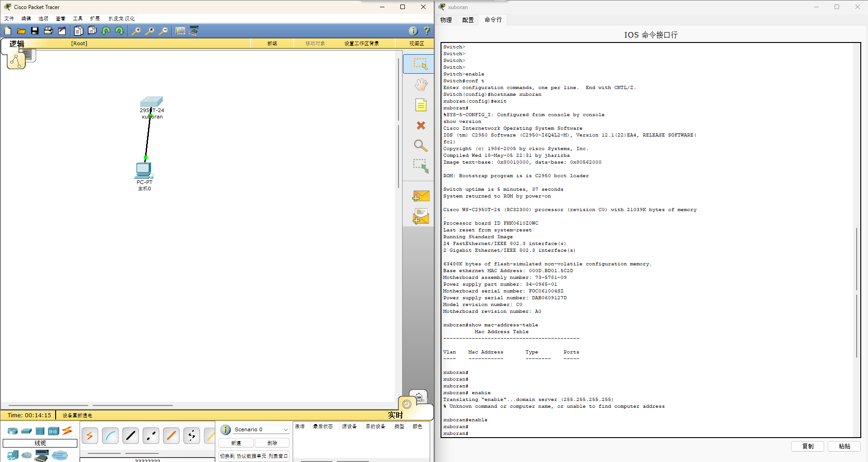
Task: Open the 工具 (Tools) menu
Action: click(78, 19)
